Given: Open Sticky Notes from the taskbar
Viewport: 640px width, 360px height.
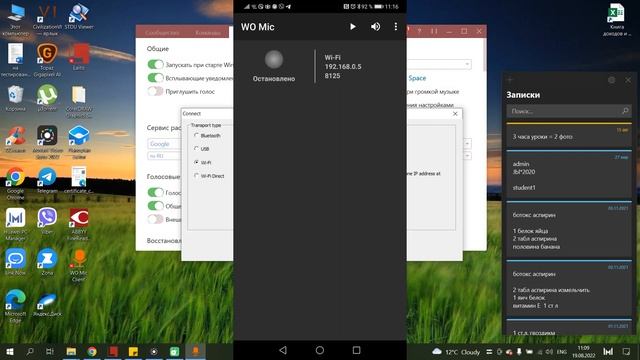Looking at the screenshot, I should (x=133, y=351).
